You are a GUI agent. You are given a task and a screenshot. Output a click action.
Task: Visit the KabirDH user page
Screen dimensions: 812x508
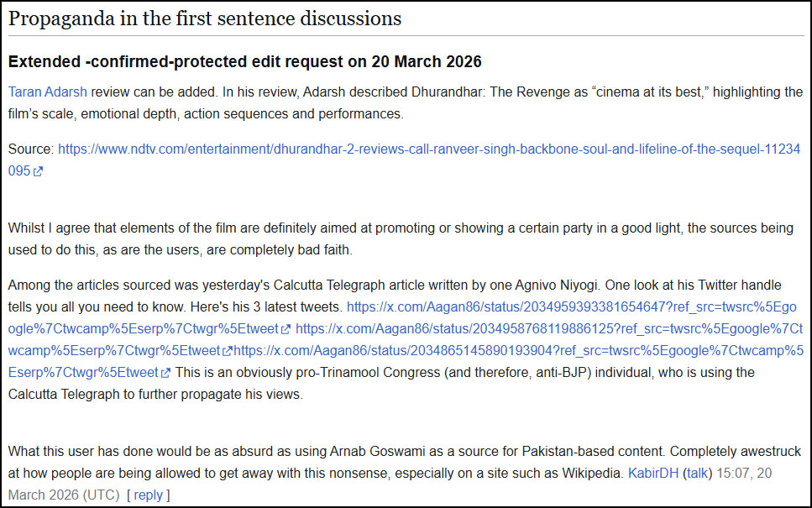pyautogui.click(x=653, y=474)
